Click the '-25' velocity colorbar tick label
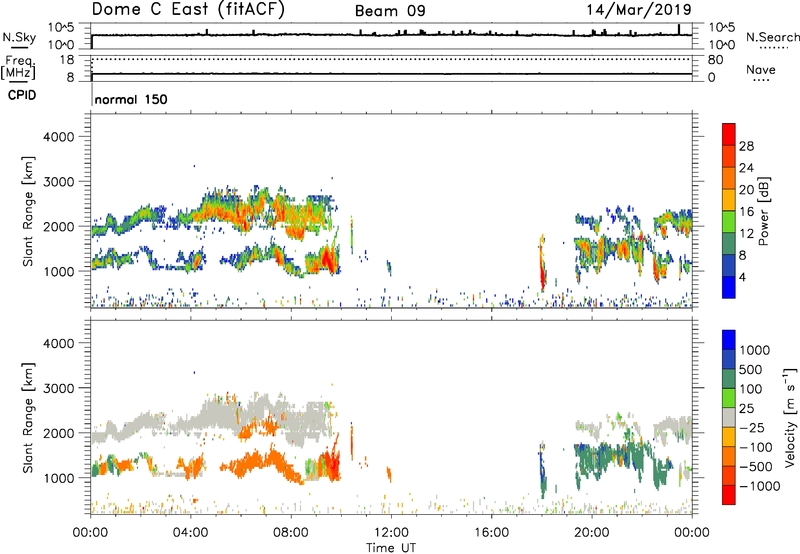Screen dimensions: 800x554 751,427
